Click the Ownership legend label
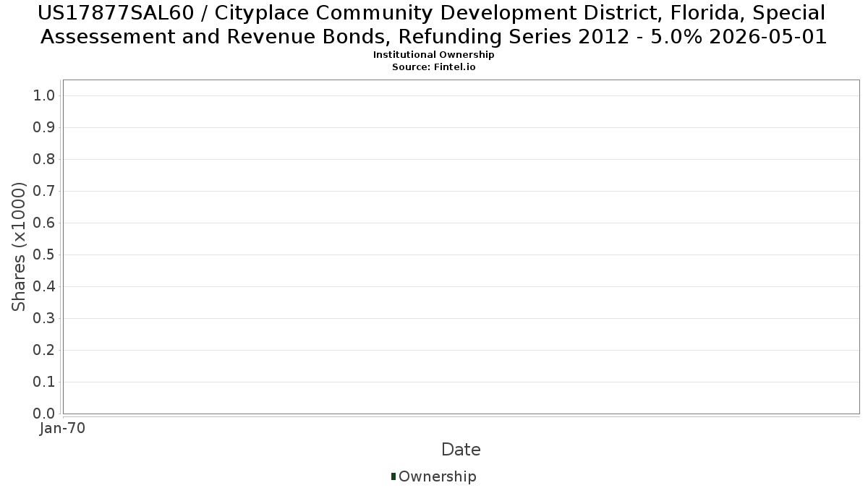The image size is (868, 488). (x=437, y=476)
